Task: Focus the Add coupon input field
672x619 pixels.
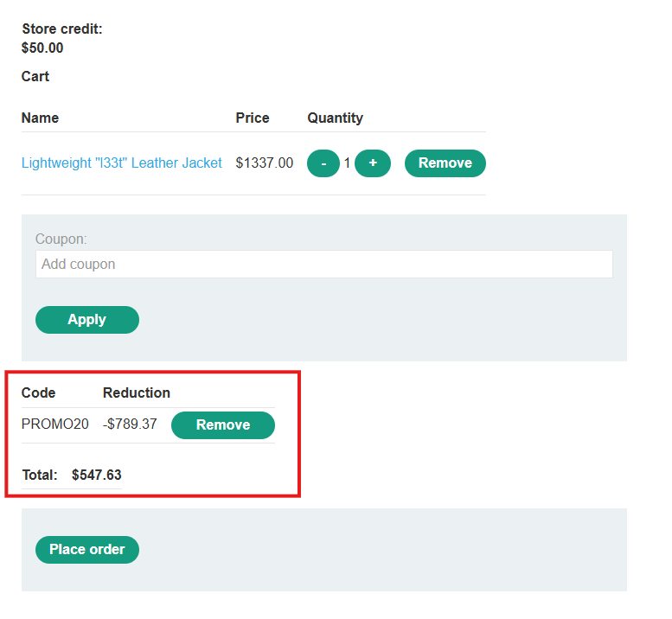Action: 323,265
